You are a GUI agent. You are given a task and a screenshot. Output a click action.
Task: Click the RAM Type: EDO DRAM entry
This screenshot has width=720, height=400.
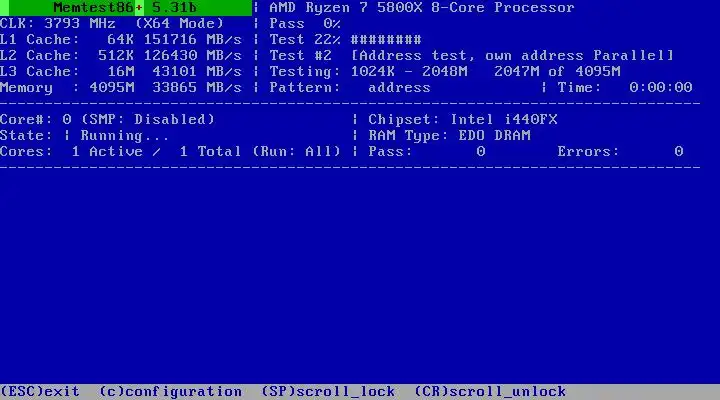point(449,135)
